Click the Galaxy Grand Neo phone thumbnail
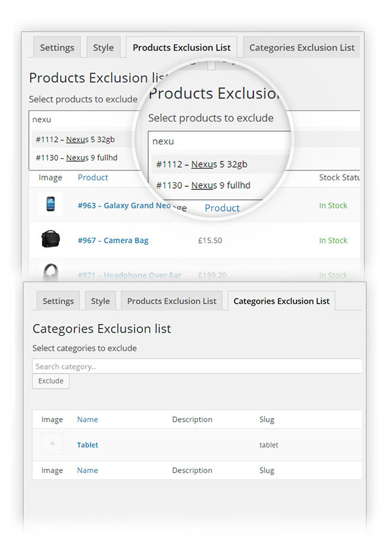Image resolution: width=392 pixels, height=548 pixels. (51, 204)
